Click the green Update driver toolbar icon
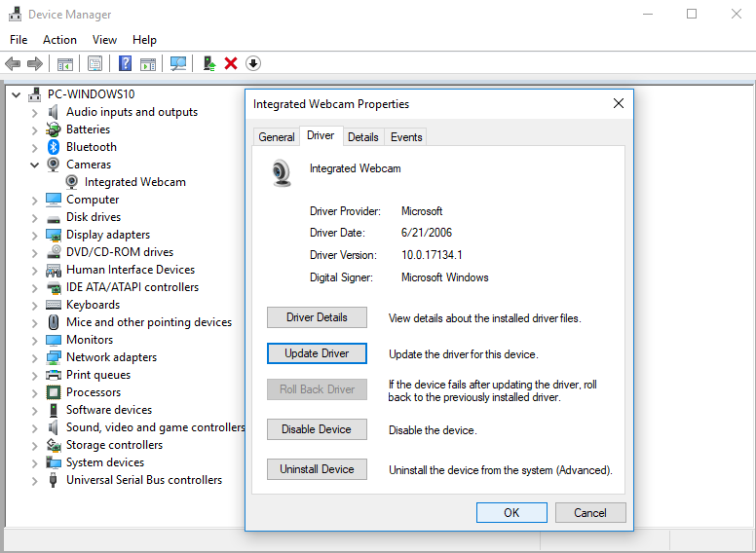Viewport: 756px width, 553px height. point(208,63)
